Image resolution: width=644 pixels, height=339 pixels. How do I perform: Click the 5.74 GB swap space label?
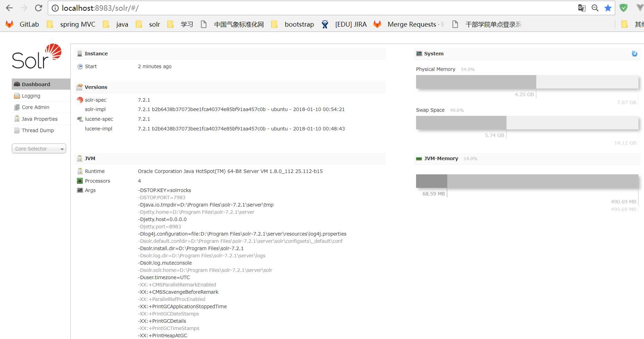point(494,135)
